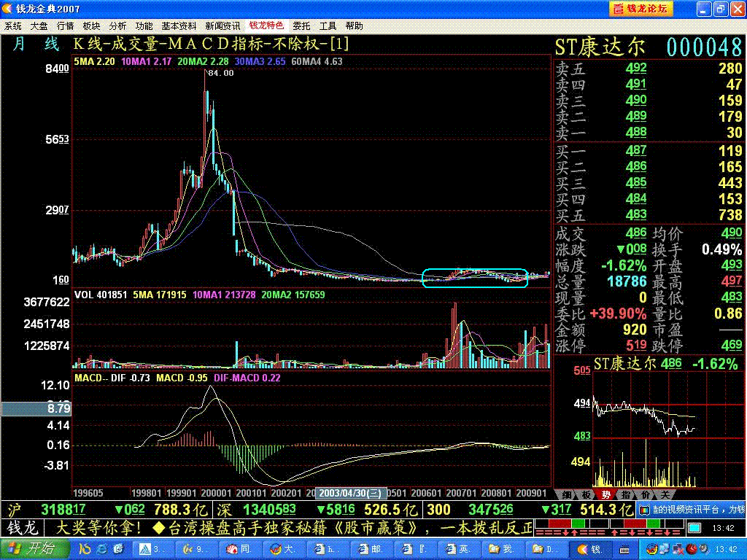
Task: Click the 沪 index value 318817
Action: point(63,510)
